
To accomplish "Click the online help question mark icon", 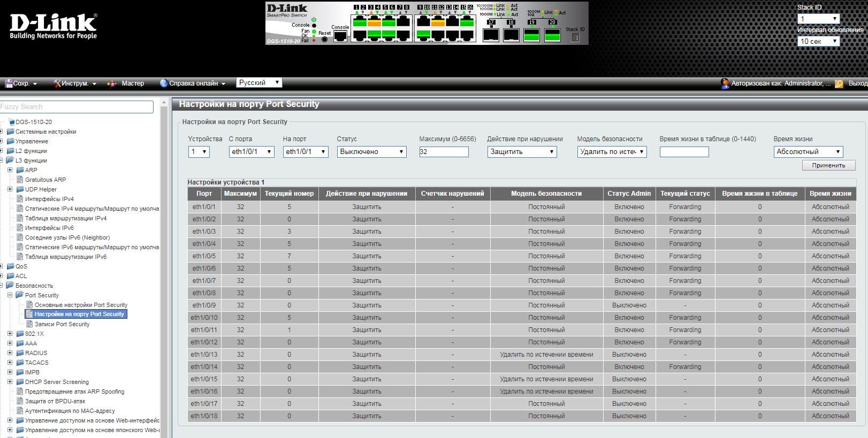I will pos(164,83).
